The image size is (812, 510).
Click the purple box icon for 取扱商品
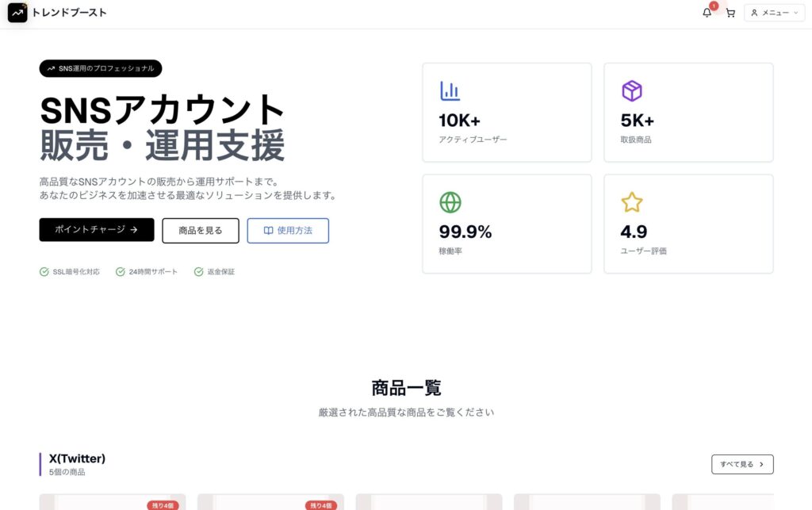pyautogui.click(x=631, y=91)
